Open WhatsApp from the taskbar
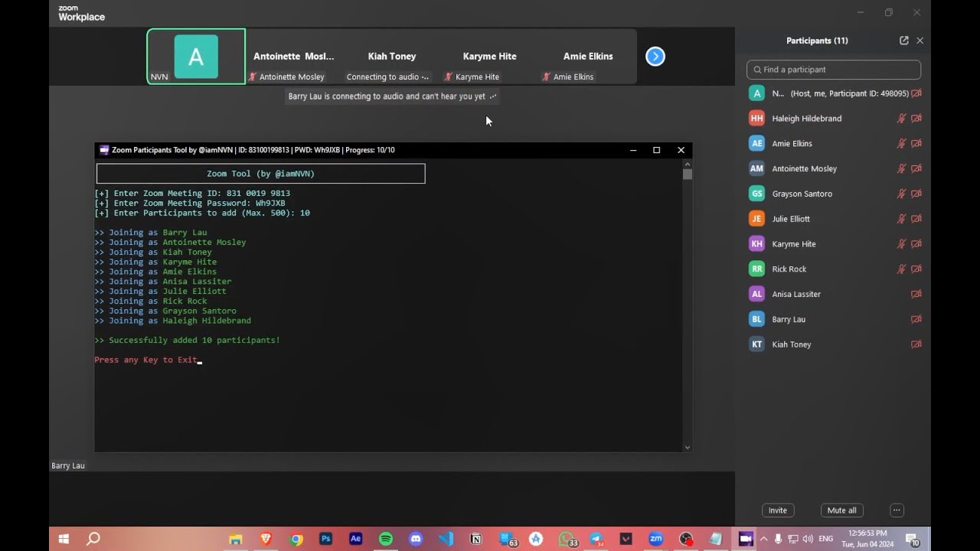 [x=567, y=539]
